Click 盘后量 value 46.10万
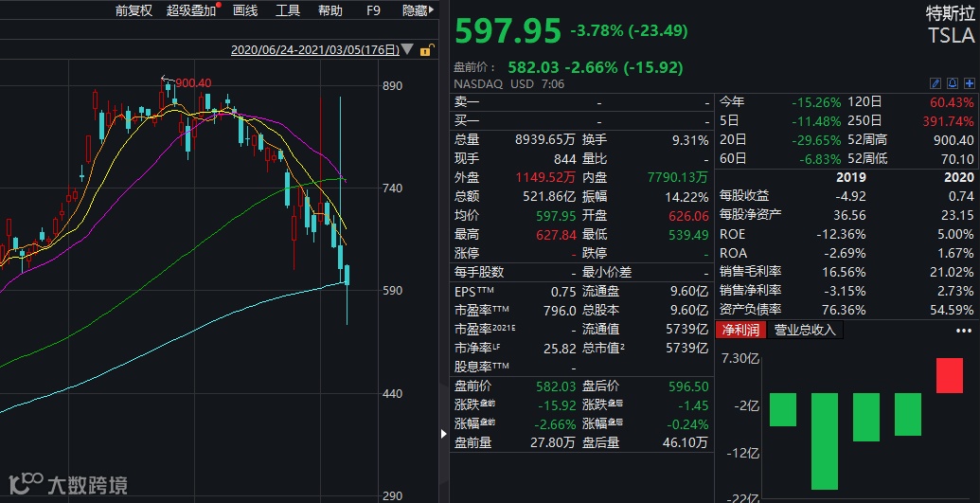Image resolution: width=980 pixels, height=503 pixels. click(x=686, y=442)
